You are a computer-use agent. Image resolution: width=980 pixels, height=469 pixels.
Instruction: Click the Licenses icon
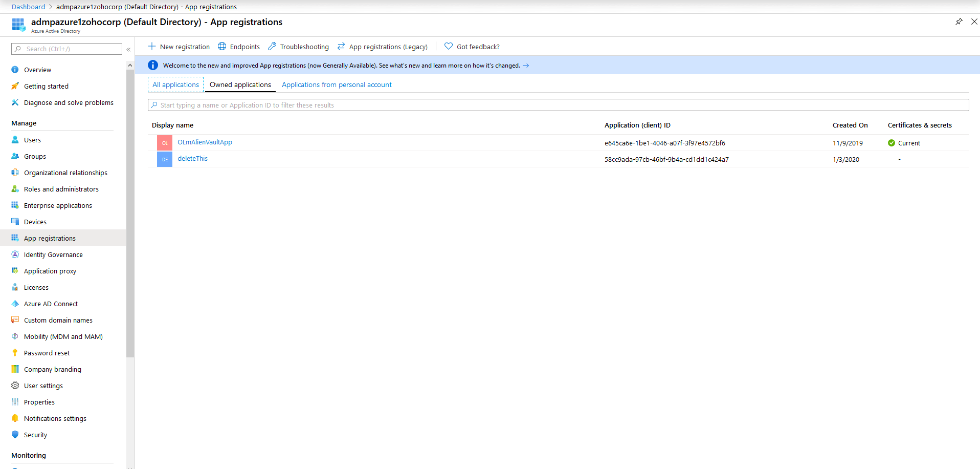[x=15, y=287]
